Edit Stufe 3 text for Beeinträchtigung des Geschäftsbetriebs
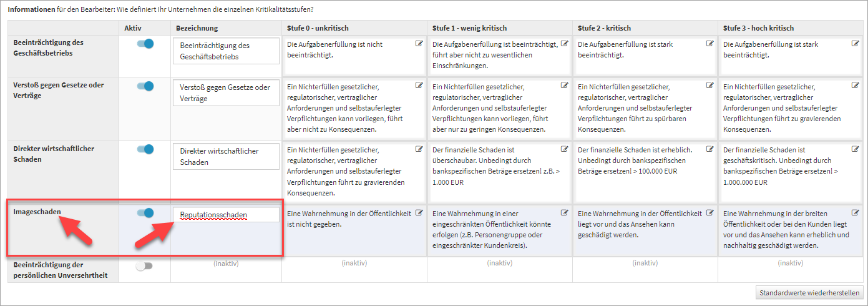868x306 pixels. coord(855,44)
